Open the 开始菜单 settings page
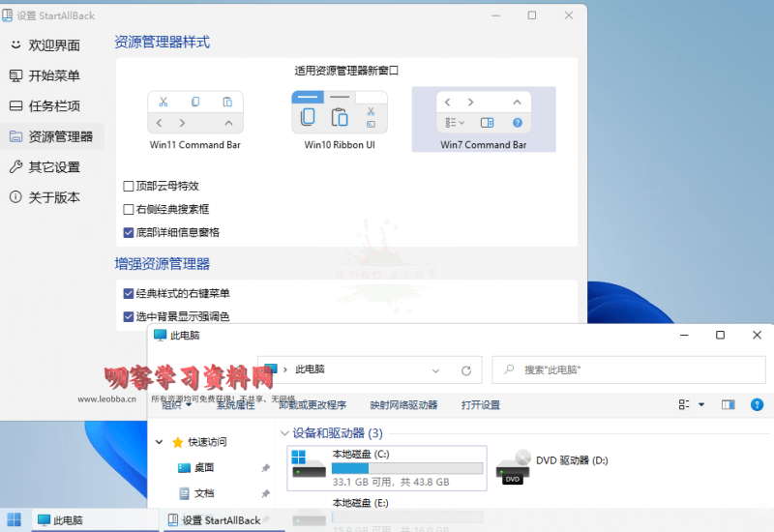 (52, 75)
